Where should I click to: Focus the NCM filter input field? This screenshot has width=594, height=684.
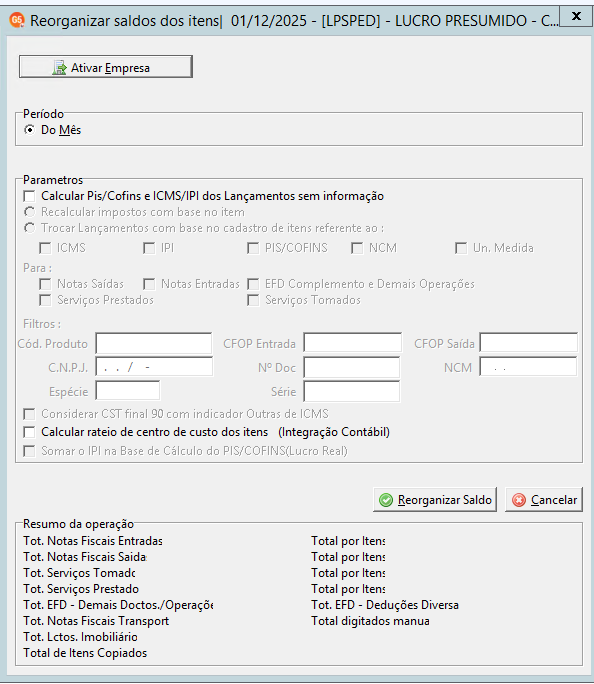pyautogui.click(x=528, y=366)
